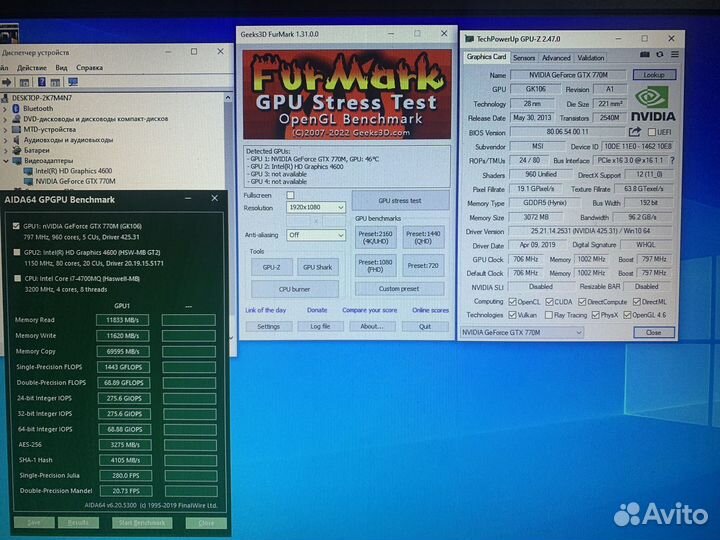Click the GPU-Z Close button
The width and height of the screenshot is (720, 540).
click(654, 332)
